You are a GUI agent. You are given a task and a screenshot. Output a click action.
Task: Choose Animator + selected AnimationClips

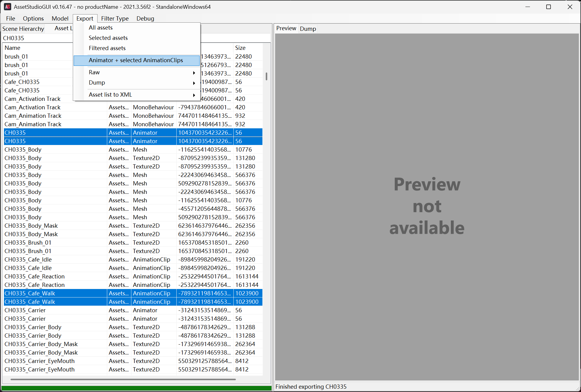pos(136,60)
